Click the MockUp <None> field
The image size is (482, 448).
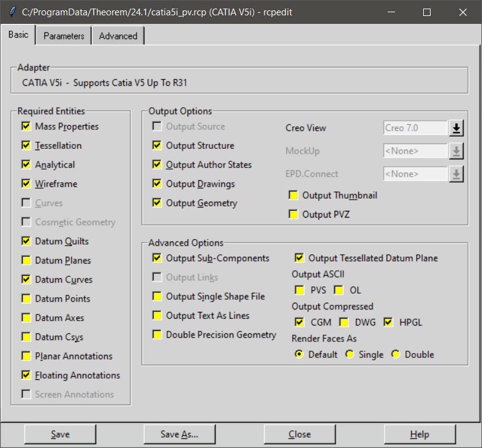(415, 151)
